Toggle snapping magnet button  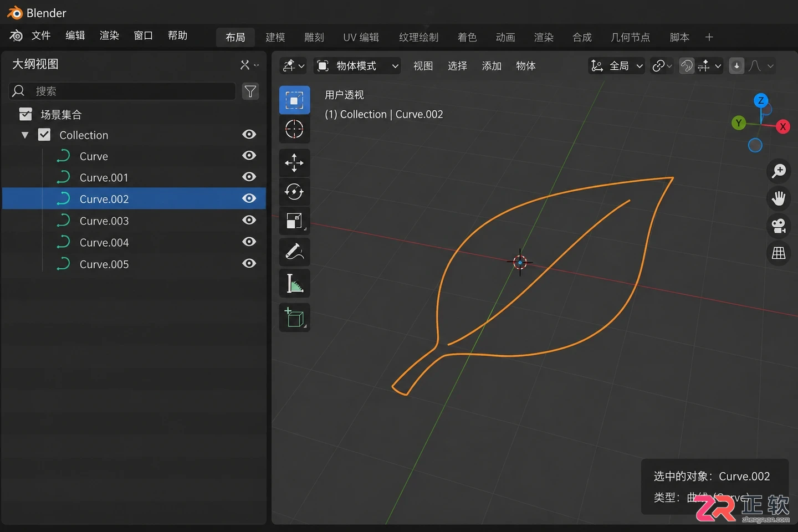[687, 66]
